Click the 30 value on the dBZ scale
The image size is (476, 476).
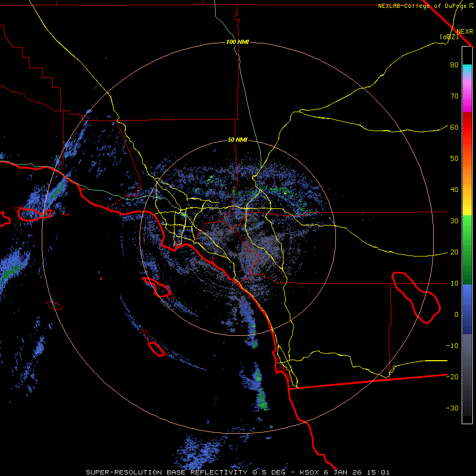454,221
